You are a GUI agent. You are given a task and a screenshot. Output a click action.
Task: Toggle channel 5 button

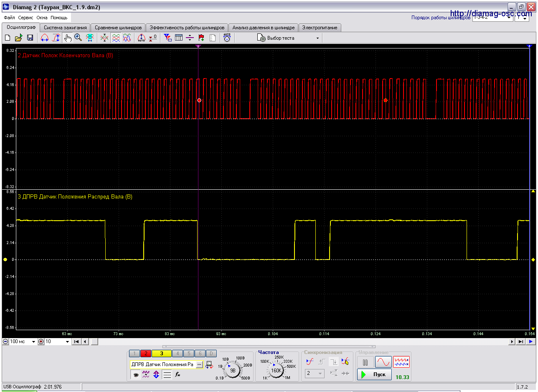point(189,354)
